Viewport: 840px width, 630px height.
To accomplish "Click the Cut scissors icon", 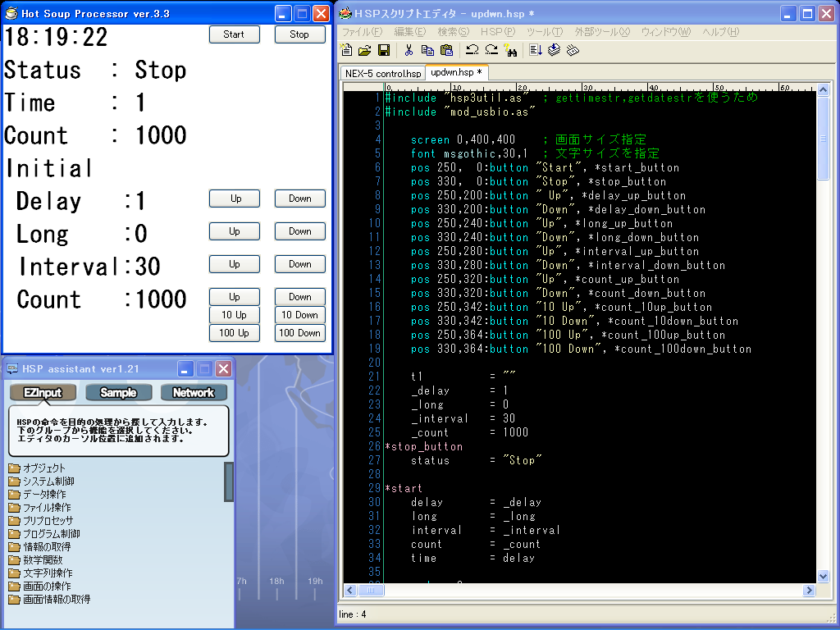I will coord(409,51).
